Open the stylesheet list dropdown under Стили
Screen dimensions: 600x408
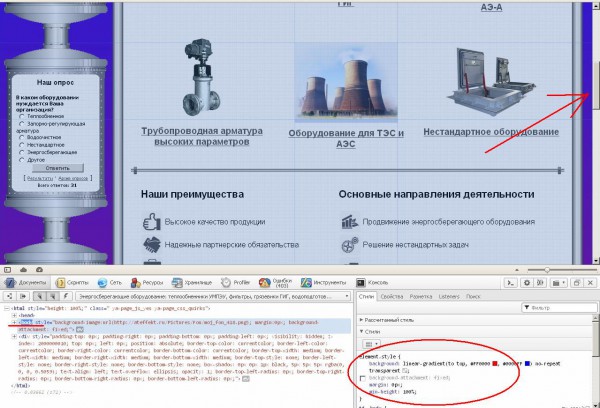(x=371, y=344)
